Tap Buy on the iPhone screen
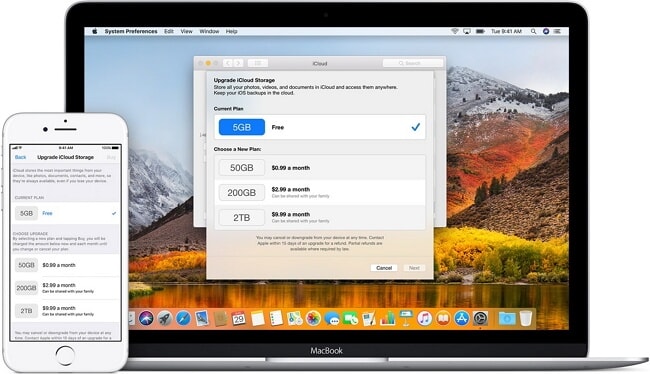The width and height of the screenshot is (650, 374). [x=111, y=157]
